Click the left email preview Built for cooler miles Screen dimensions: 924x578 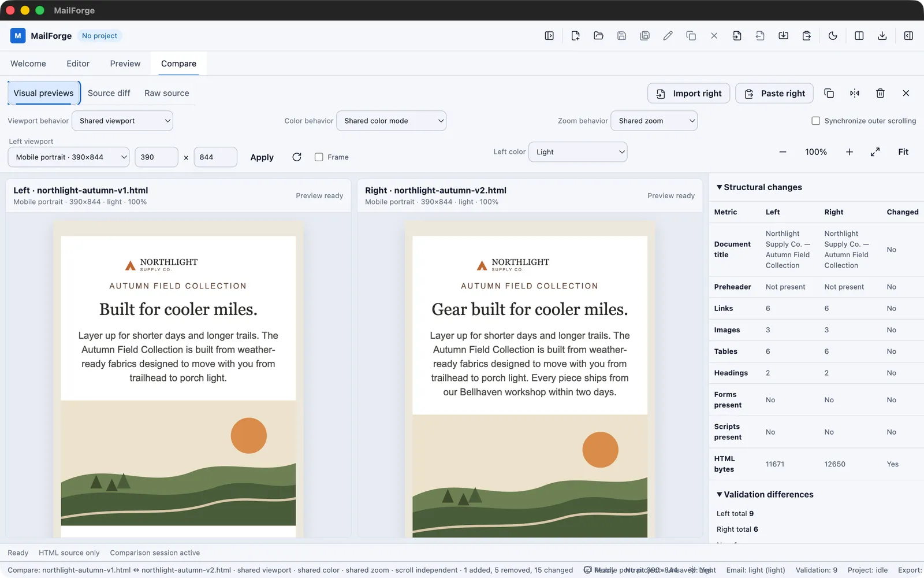point(178,309)
